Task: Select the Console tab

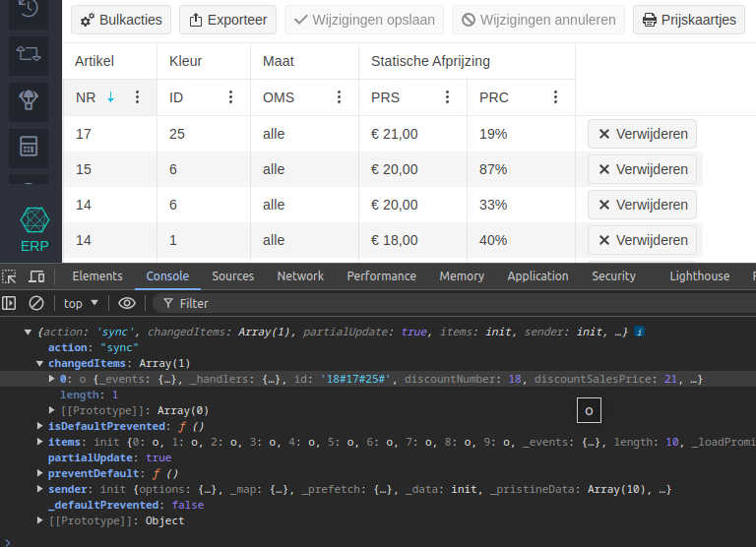Action: coord(167,276)
